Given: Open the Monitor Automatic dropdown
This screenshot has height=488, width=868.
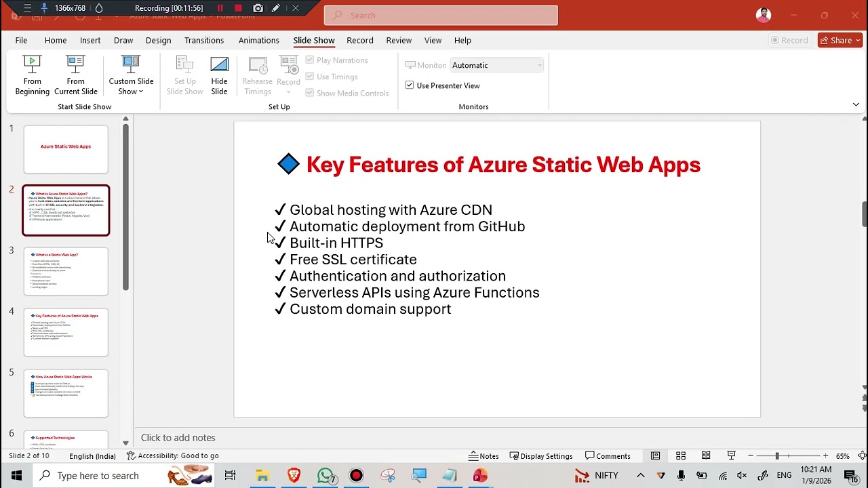Looking at the screenshot, I should click(x=496, y=65).
